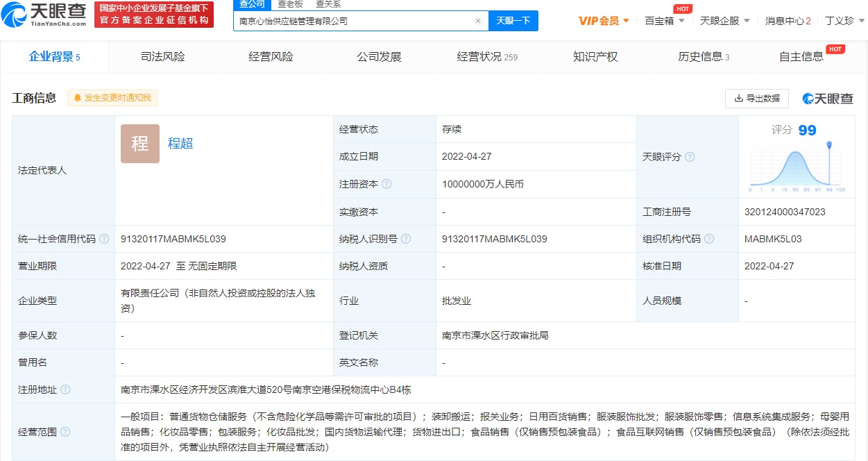Switch to the 知识产权 tab
The image size is (868, 461).
[x=595, y=57]
